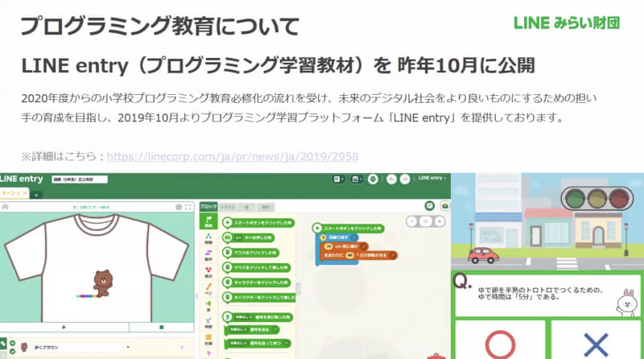This screenshot has width=644, height=359.
Task: Open the LINE entry account dropdown
Action: 431,178
